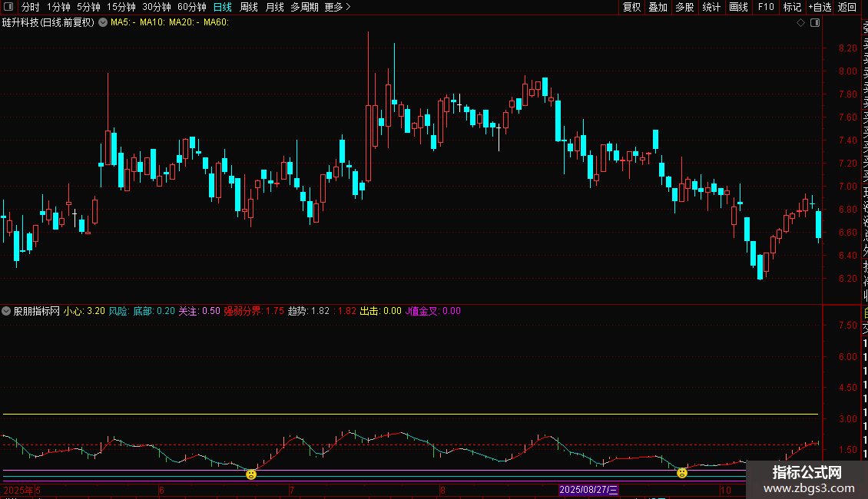Click the diamond icon above the chart

click(801, 22)
